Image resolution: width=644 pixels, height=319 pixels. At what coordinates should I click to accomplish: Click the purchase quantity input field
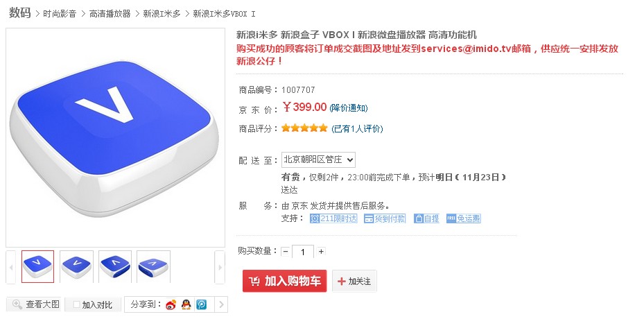303,252
